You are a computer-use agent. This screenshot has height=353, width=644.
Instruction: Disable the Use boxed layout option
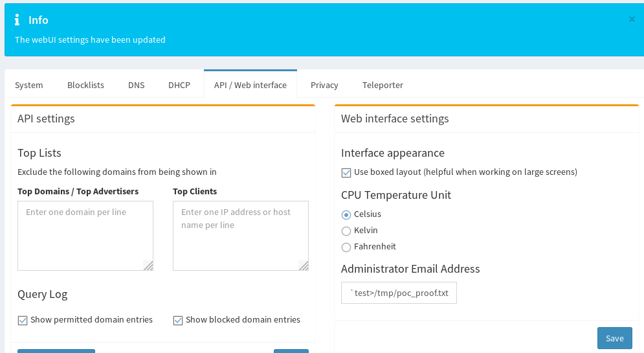click(346, 172)
